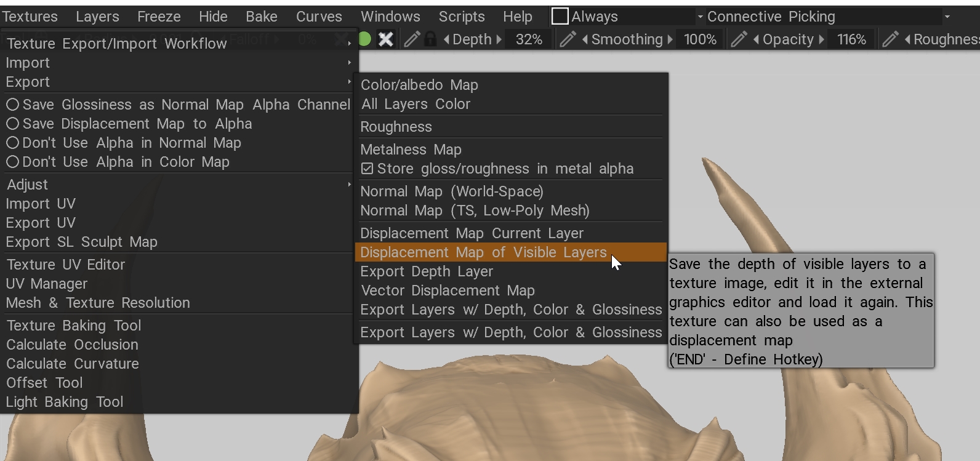
Task: Click Vector Displacement Map export option
Action: point(448,291)
